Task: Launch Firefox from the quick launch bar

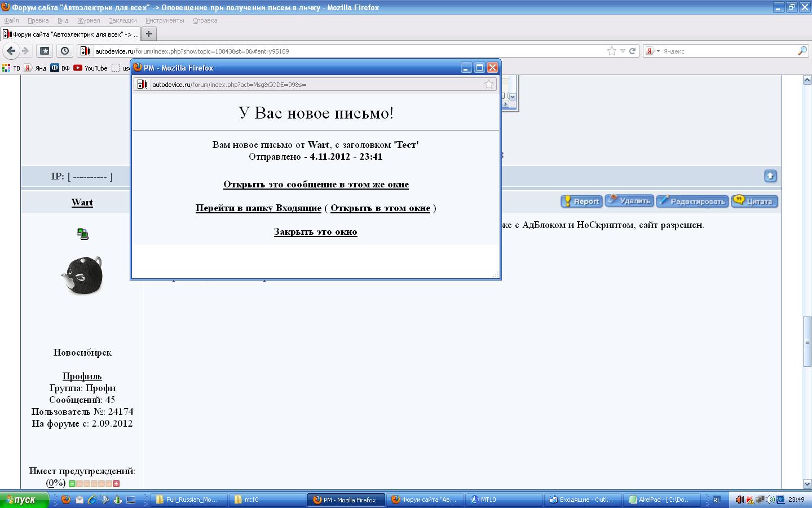Action: pyautogui.click(x=65, y=500)
